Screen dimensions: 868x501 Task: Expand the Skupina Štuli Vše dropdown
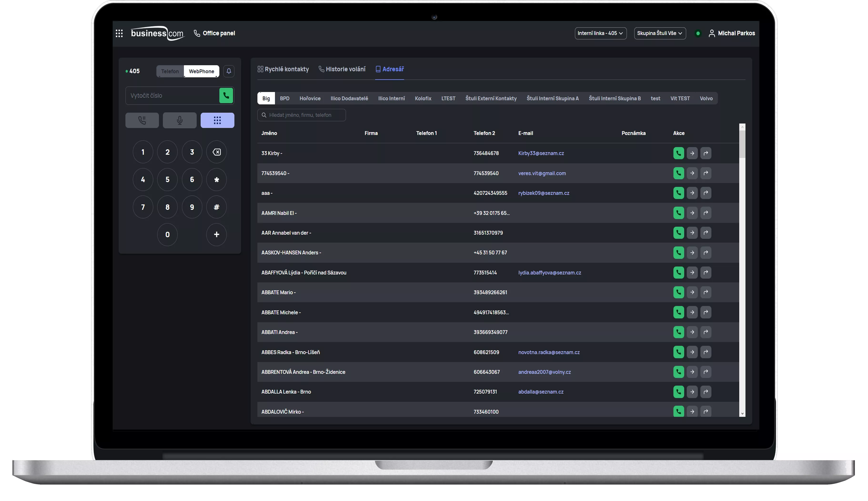pyautogui.click(x=659, y=33)
